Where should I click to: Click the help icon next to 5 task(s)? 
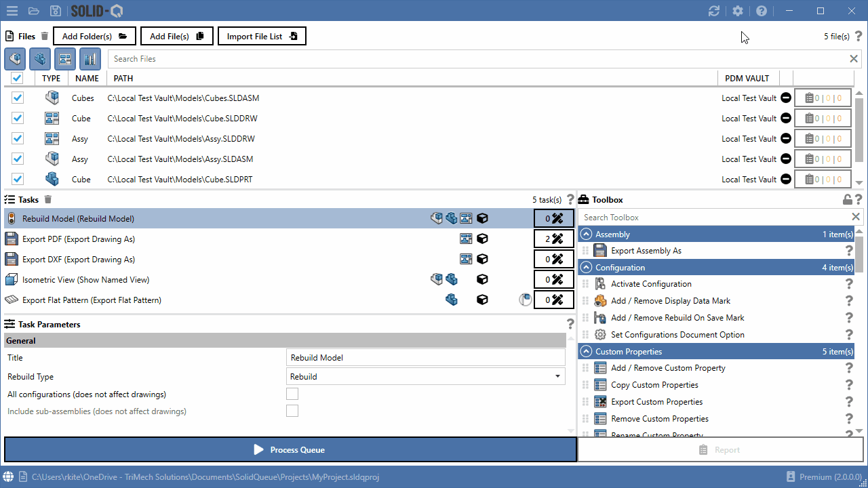click(570, 199)
